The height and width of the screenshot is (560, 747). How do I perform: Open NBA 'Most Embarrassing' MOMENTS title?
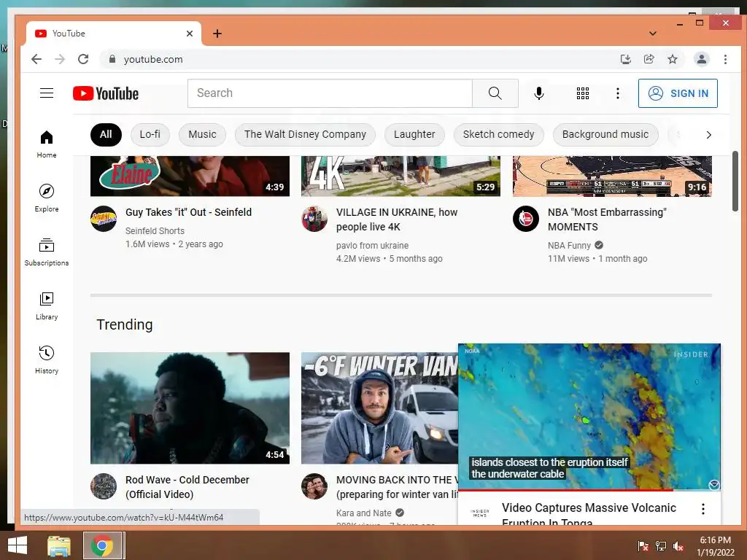[x=607, y=219]
